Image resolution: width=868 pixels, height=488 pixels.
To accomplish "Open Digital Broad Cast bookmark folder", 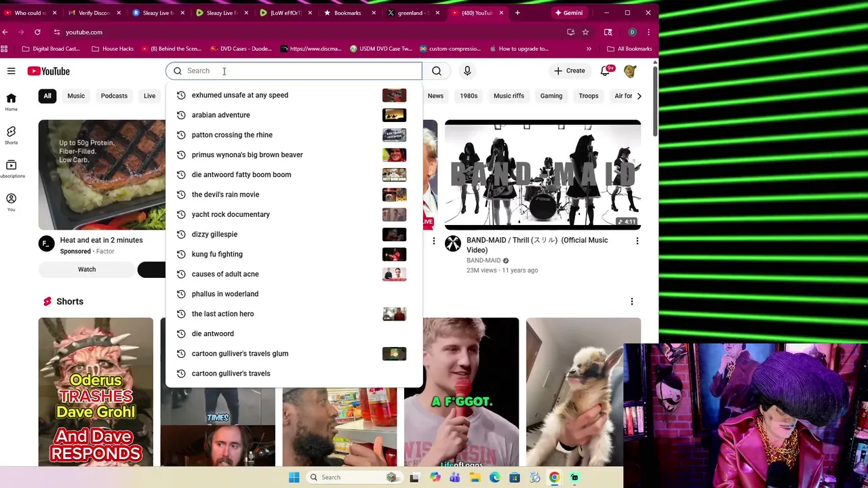I will click(51, 49).
